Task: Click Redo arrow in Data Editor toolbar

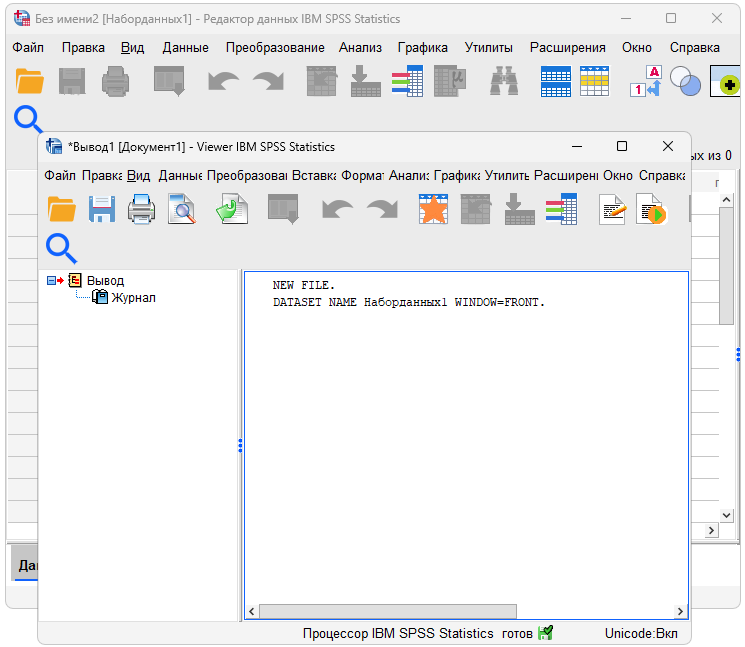Action: point(268,81)
